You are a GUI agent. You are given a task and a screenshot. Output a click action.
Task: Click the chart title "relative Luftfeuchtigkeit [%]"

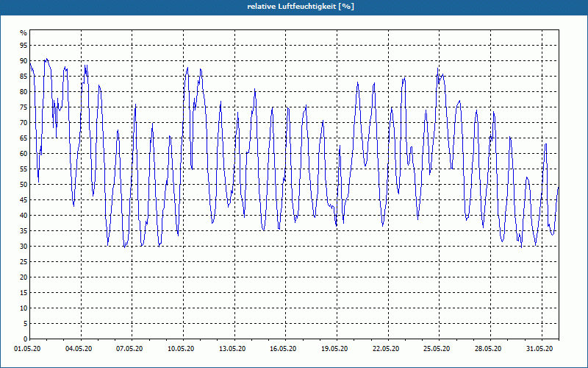click(301, 7)
